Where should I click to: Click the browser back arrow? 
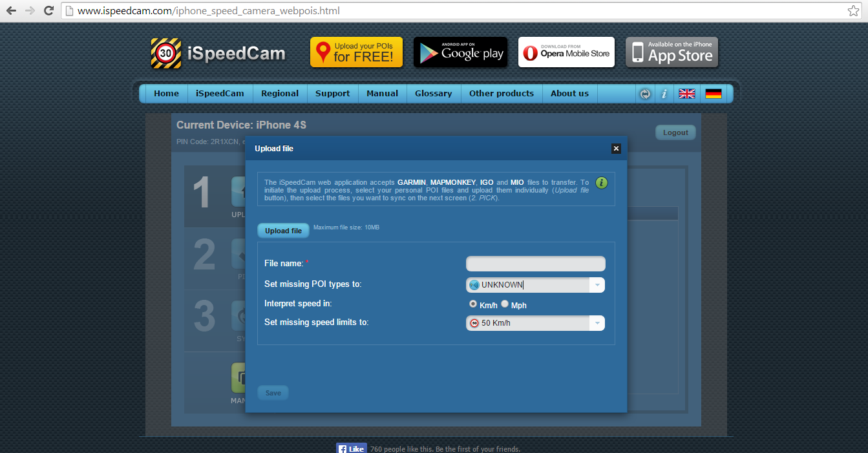tap(11, 11)
